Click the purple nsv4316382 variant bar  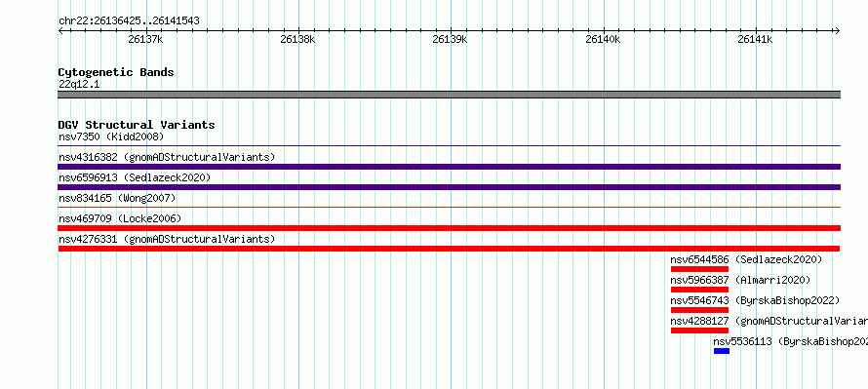(449, 167)
